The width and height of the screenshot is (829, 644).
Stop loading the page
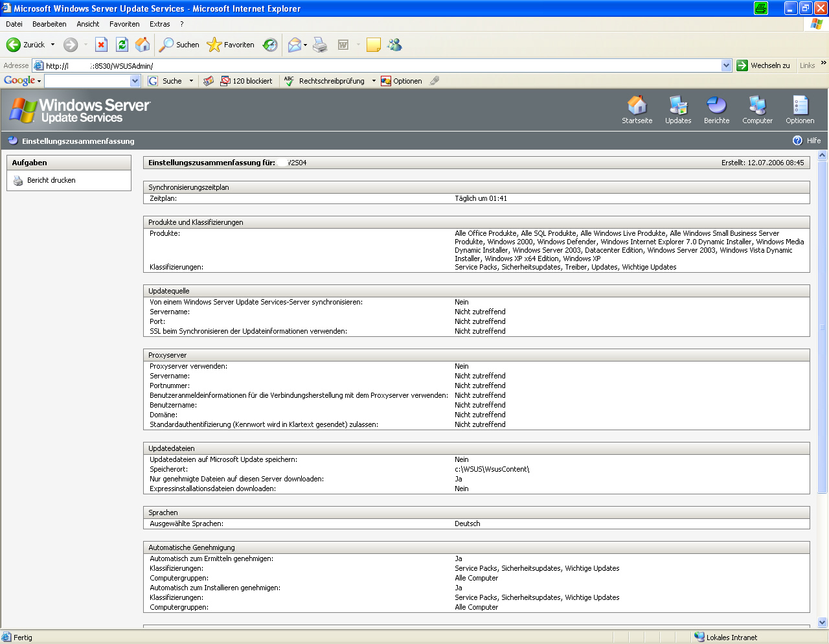(x=101, y=45)
